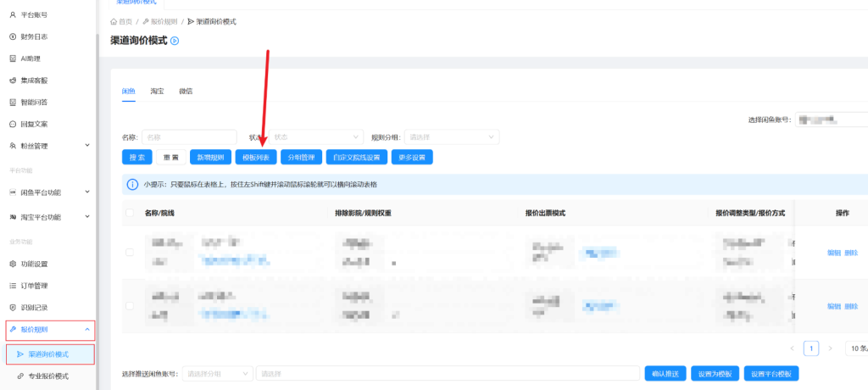Open the 规则分组 filter dropdown

click(452, 136)
